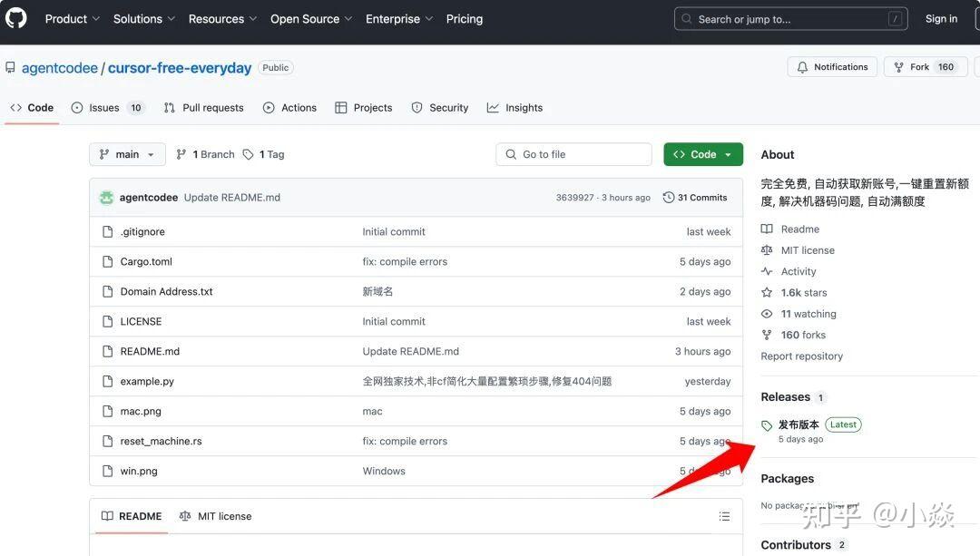
Task: Open the green Code dropdown button
Action: click(702, 155)
